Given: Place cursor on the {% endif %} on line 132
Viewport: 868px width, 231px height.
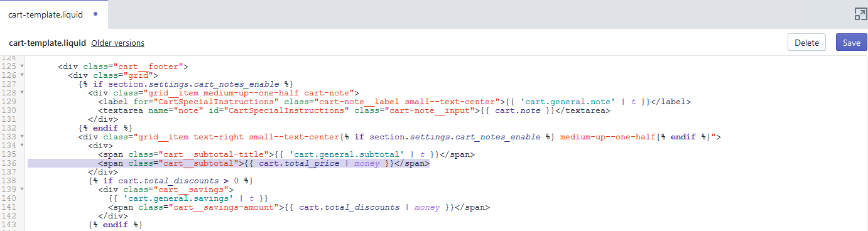Looking at the screenshot, I should [106, 127].
